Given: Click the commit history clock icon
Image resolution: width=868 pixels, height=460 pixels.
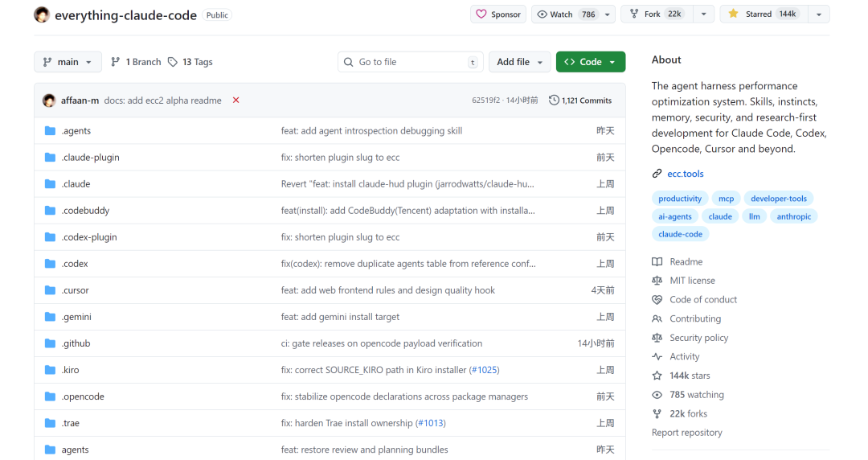Looking at the screenshot, I should pyautogui.click(x=554, y=101).
